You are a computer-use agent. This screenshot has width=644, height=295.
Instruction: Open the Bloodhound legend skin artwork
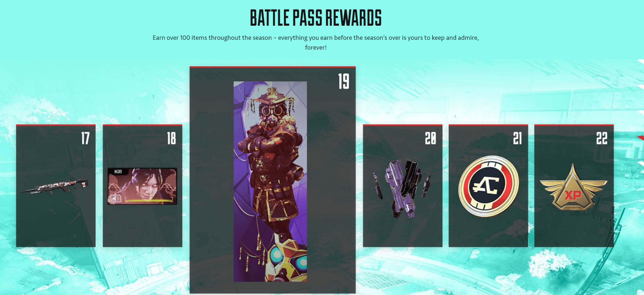point(270,181)
